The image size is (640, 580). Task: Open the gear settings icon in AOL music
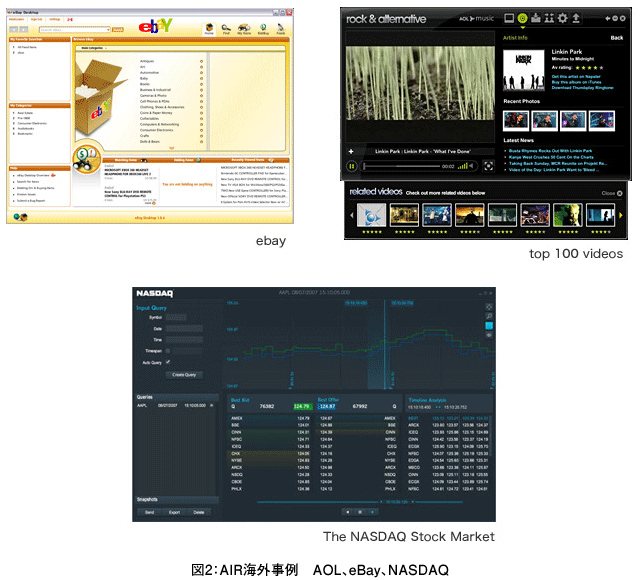562,18
